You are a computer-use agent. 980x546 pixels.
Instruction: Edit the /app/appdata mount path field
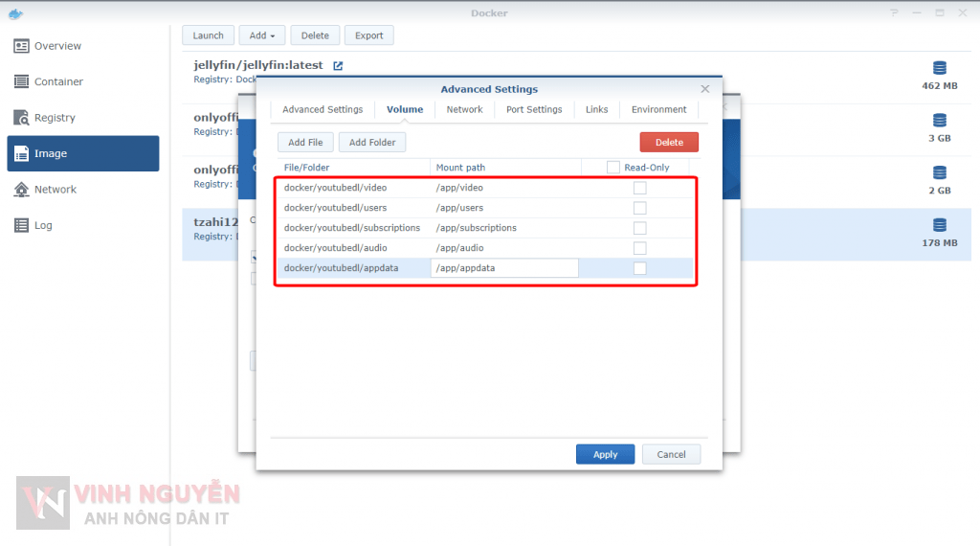pos(504,268)
